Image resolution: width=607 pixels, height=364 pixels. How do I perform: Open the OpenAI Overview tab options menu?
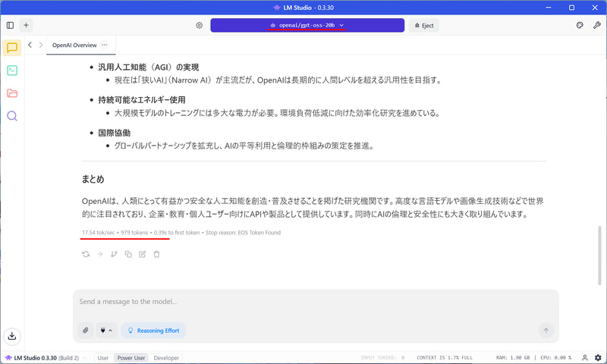tap(105, 45)
